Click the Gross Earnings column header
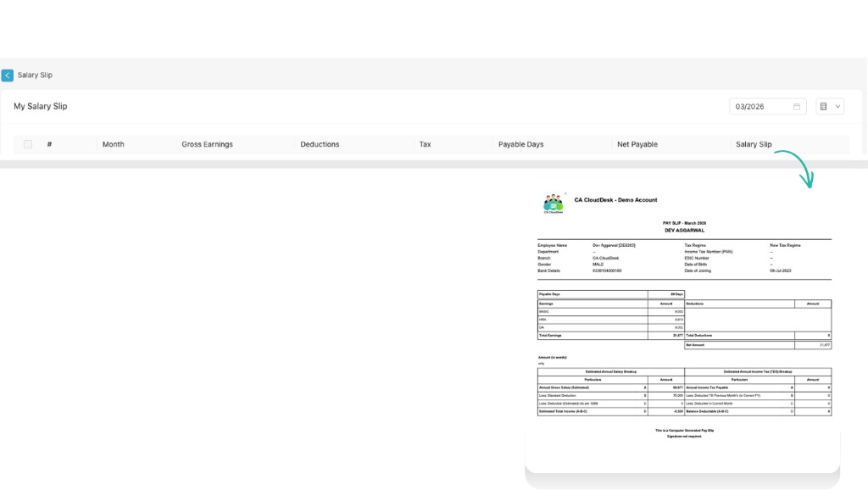Image resolution: width=868 pixels, height=496 pixels. click(207, 144)
